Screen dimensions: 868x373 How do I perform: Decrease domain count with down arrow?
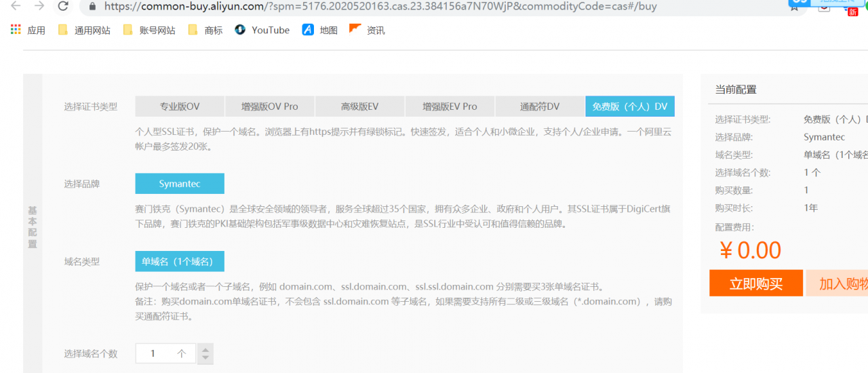pyautogui.click(x=205, y=359)
